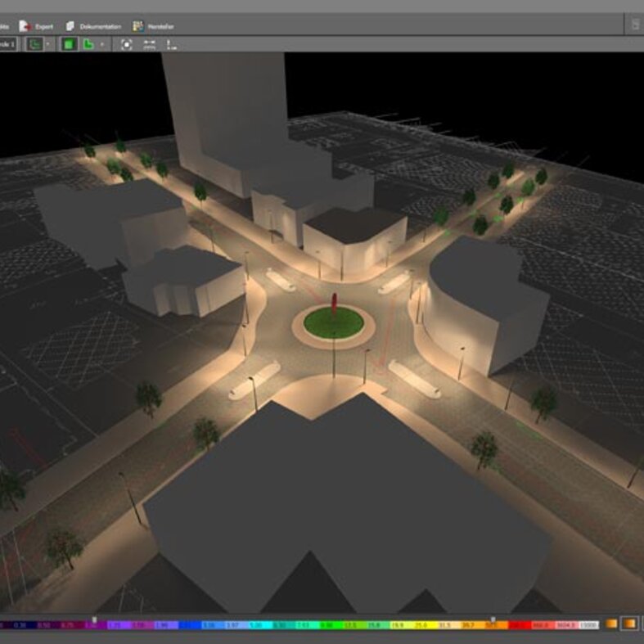Toggle the highlighted orange false-color button

click(x=628, y=625)
